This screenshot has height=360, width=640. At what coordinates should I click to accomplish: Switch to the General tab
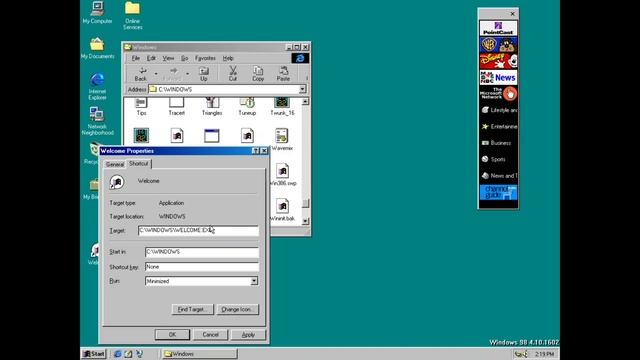[115, 164]
